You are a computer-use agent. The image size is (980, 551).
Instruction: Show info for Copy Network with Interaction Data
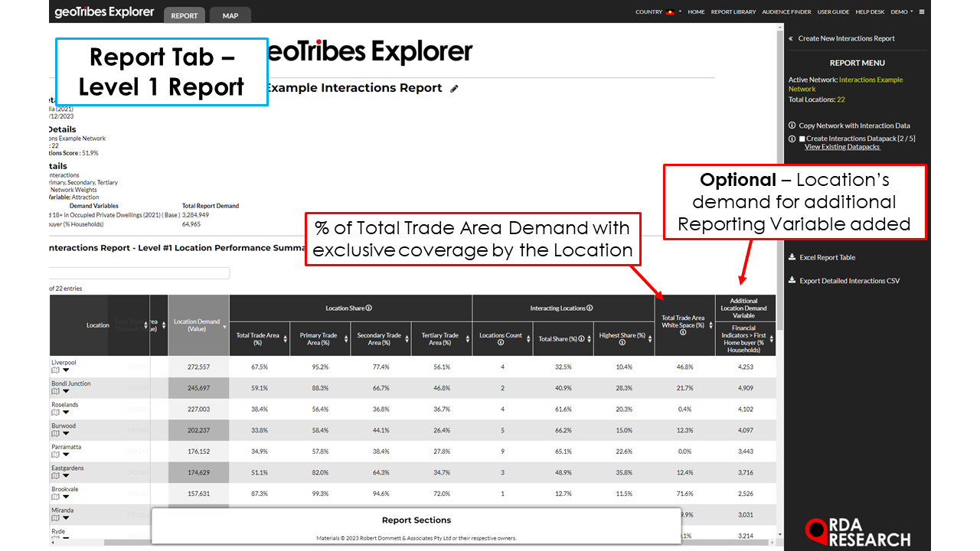(792, 126)
